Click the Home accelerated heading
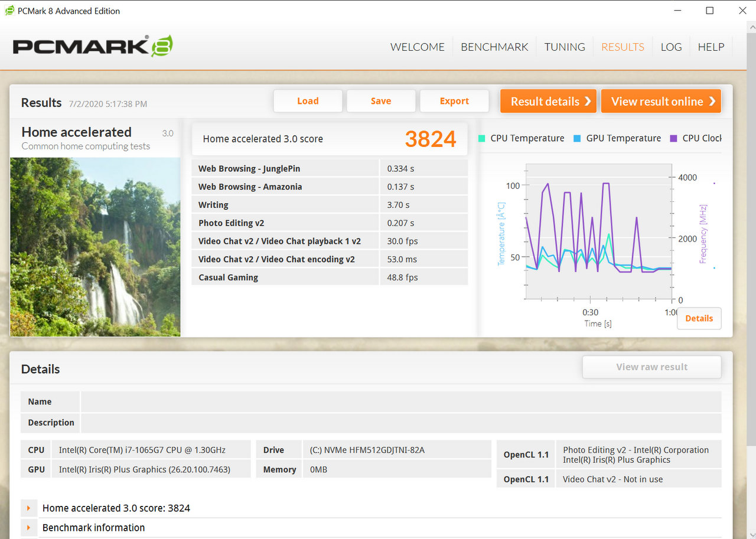The height and width of the screenshot is (539, 756). (77, 132)
